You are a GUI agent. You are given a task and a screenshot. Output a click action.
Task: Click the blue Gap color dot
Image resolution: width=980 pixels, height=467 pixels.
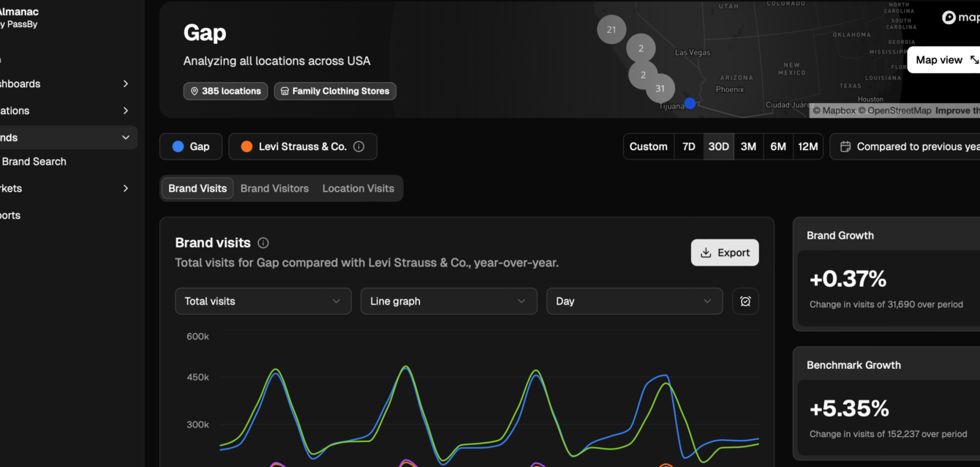178,146
